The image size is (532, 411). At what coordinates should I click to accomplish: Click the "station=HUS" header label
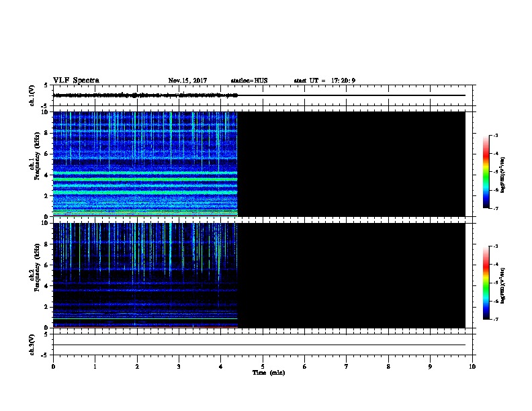[x=249, y=81]
